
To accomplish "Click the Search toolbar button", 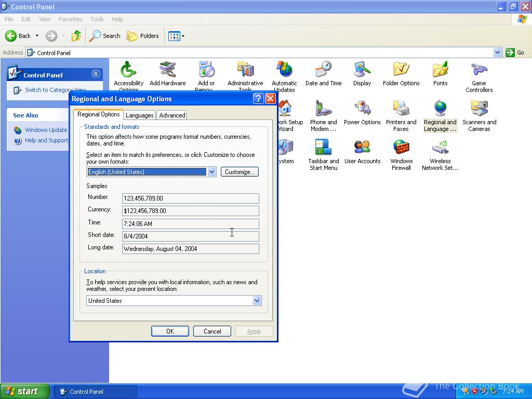I will (x=104, y=36).
